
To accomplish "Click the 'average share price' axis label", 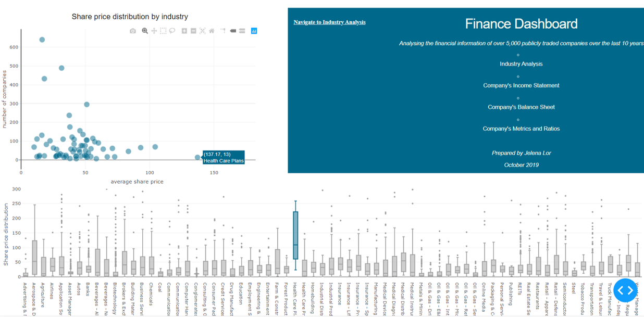I will 137,182.
